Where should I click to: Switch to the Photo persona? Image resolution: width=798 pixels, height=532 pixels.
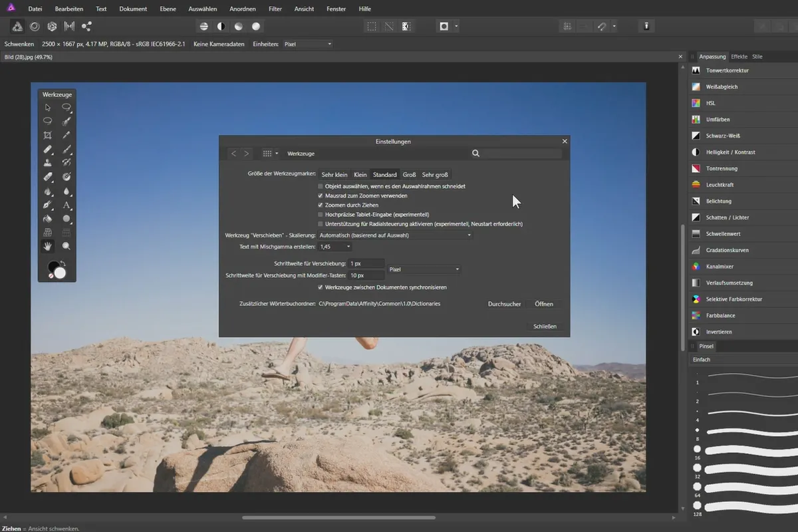(x=17, y=27)
